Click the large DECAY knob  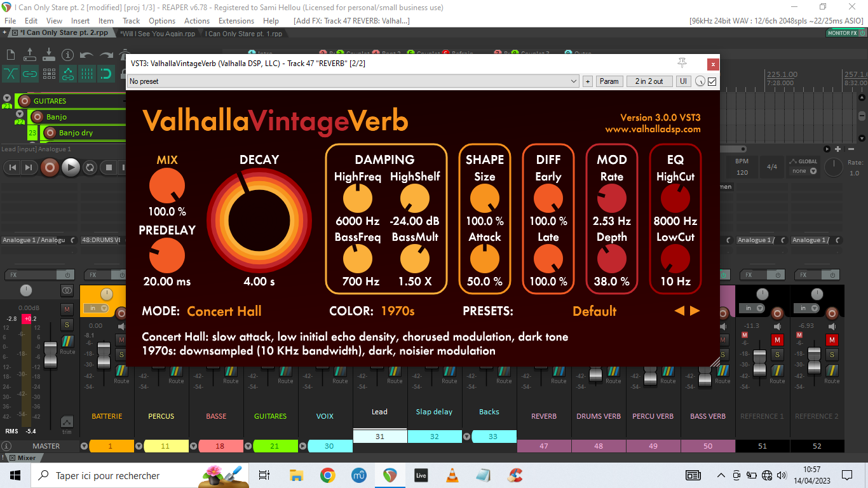coord(259,220)
